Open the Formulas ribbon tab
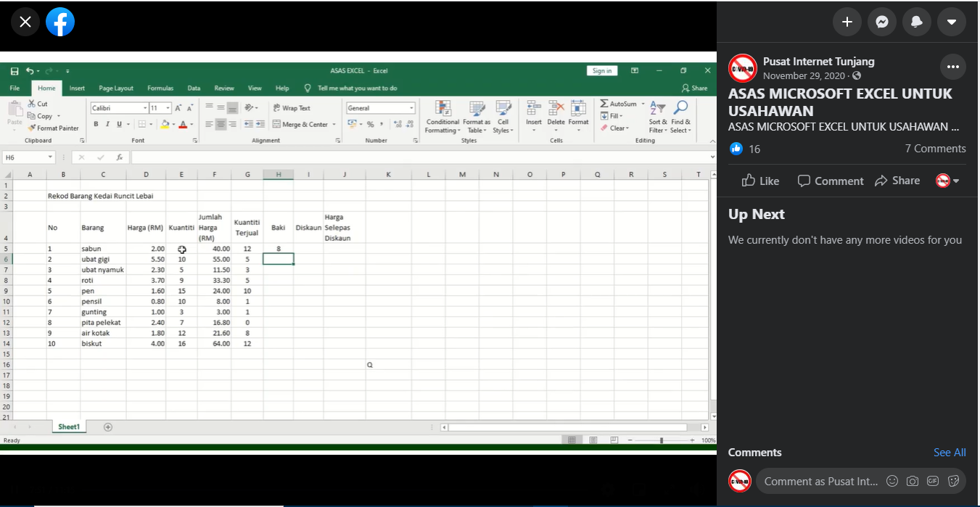 point(160,88)
